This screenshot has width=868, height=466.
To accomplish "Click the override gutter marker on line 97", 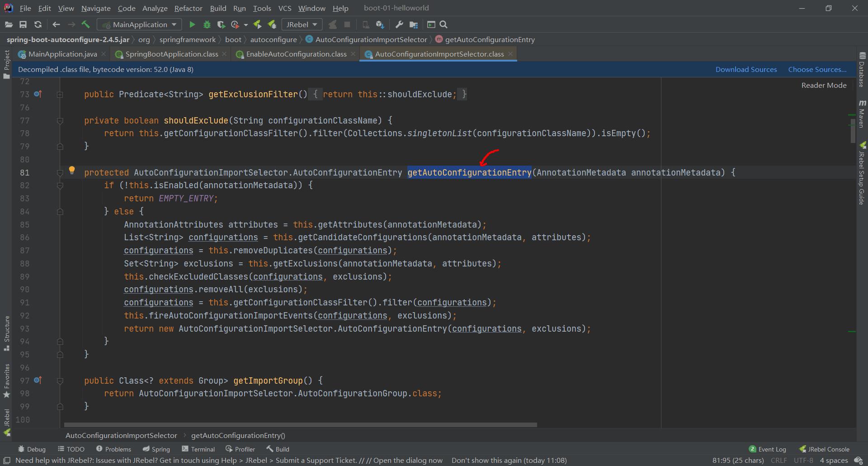I will click(x=38, y=380).
